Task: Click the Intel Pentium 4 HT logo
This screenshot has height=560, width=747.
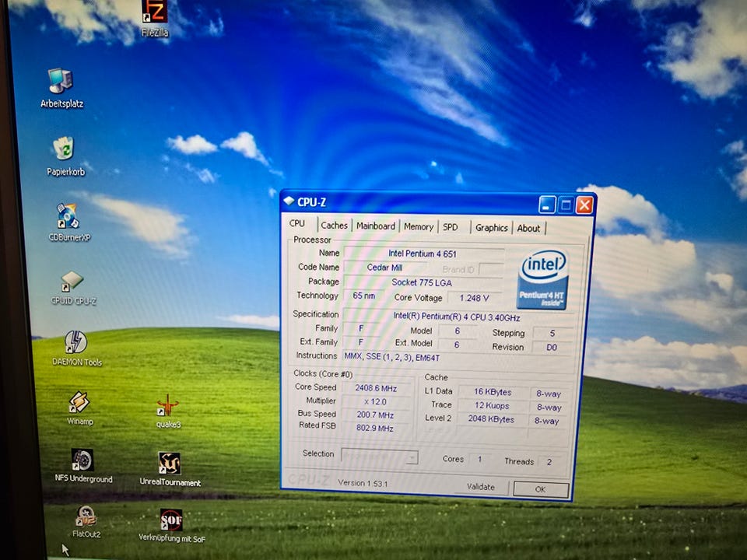Action: click(x=543, y=279)
